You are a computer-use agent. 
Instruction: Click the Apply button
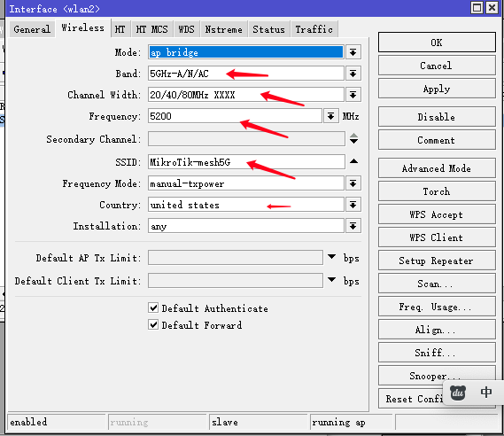coord(437,89)
